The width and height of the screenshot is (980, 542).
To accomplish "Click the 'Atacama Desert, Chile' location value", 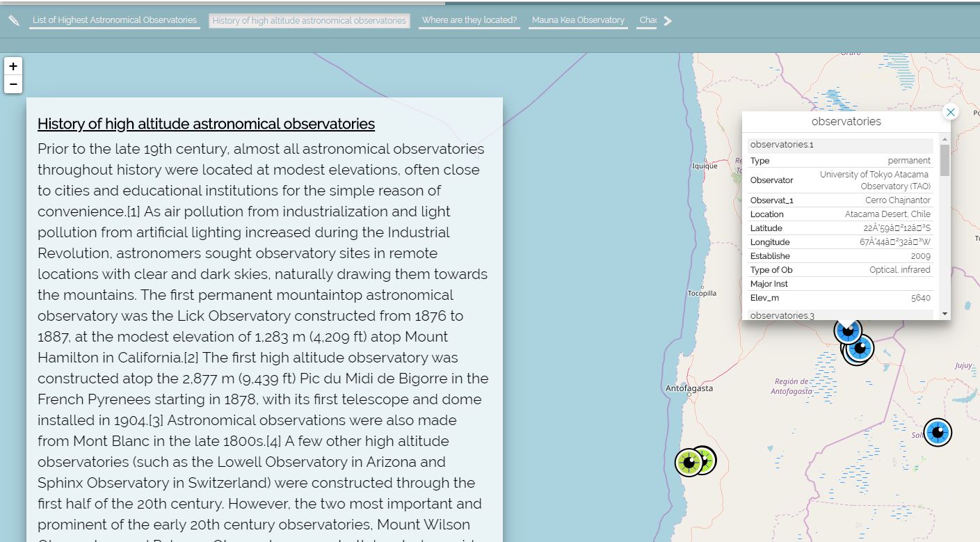I will pyautogui.click(x=887, y=214).
